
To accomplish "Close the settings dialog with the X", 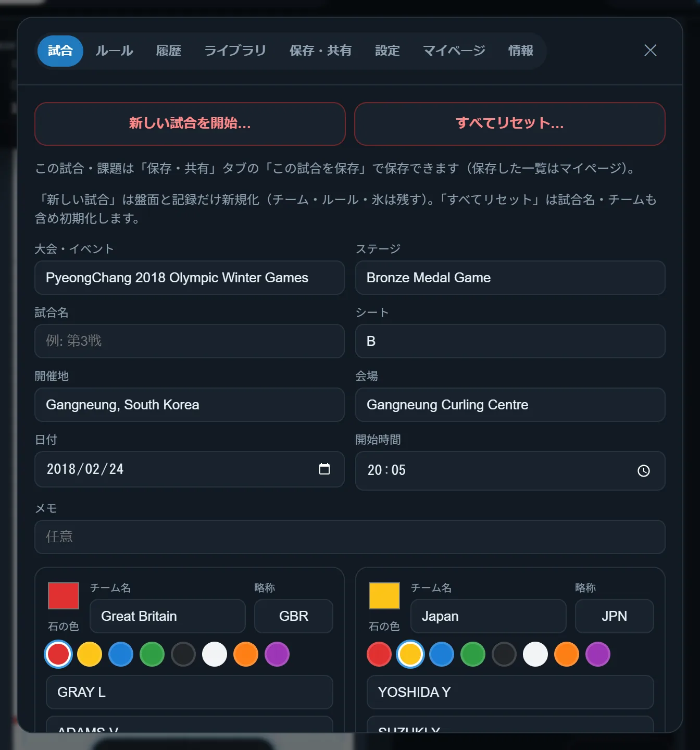I will pyautogui.click(x=650, y=51).
